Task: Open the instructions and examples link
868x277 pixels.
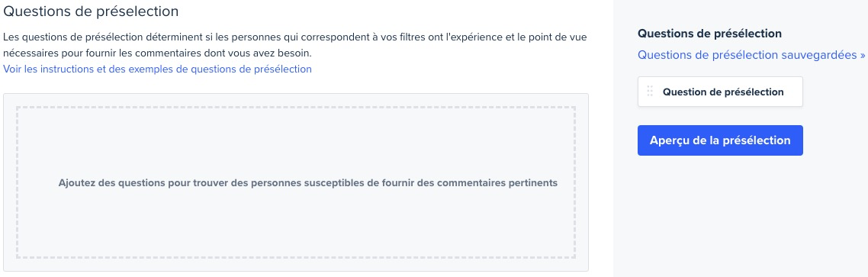Action: click(157, 69)
